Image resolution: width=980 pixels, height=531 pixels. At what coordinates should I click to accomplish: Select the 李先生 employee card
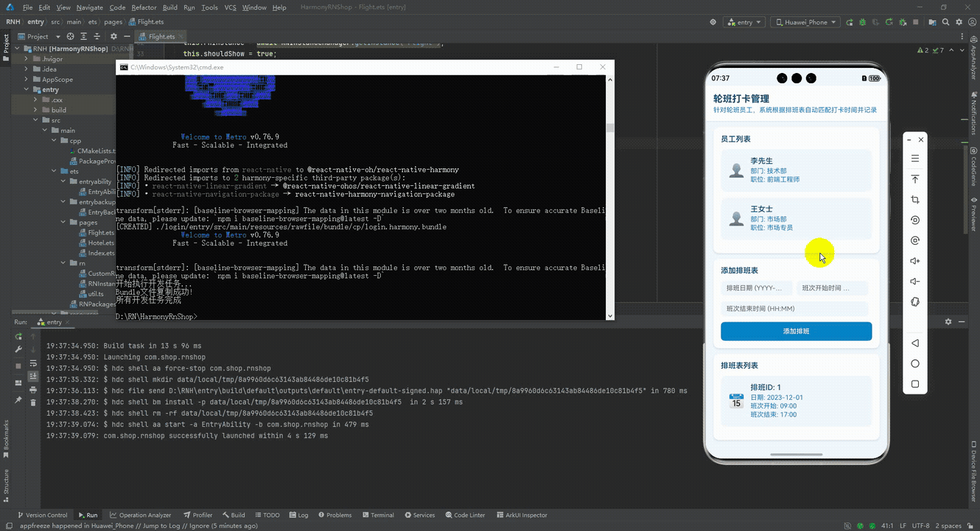click(x=796, y=170)
